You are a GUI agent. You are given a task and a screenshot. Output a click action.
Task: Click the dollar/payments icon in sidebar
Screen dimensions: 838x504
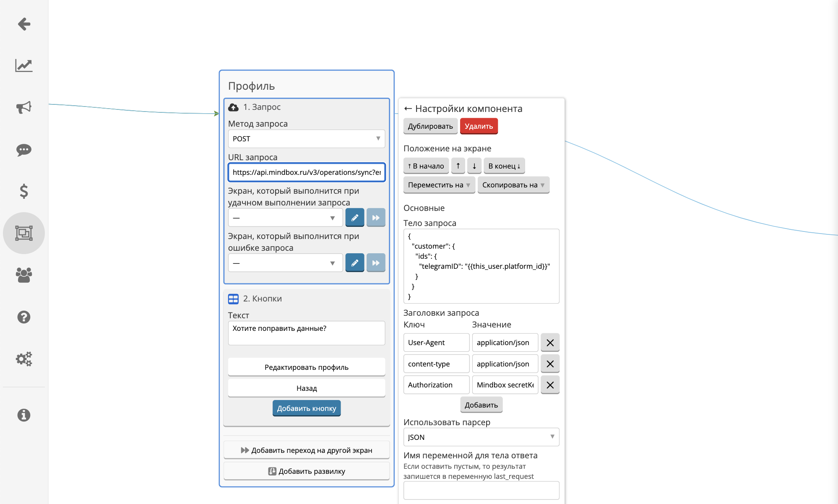coord(24,191)
